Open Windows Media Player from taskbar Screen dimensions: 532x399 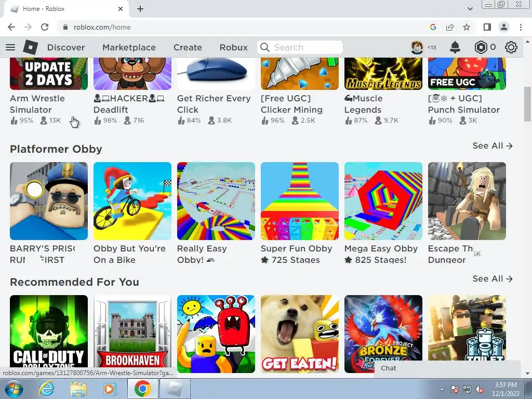pos(110,389)
